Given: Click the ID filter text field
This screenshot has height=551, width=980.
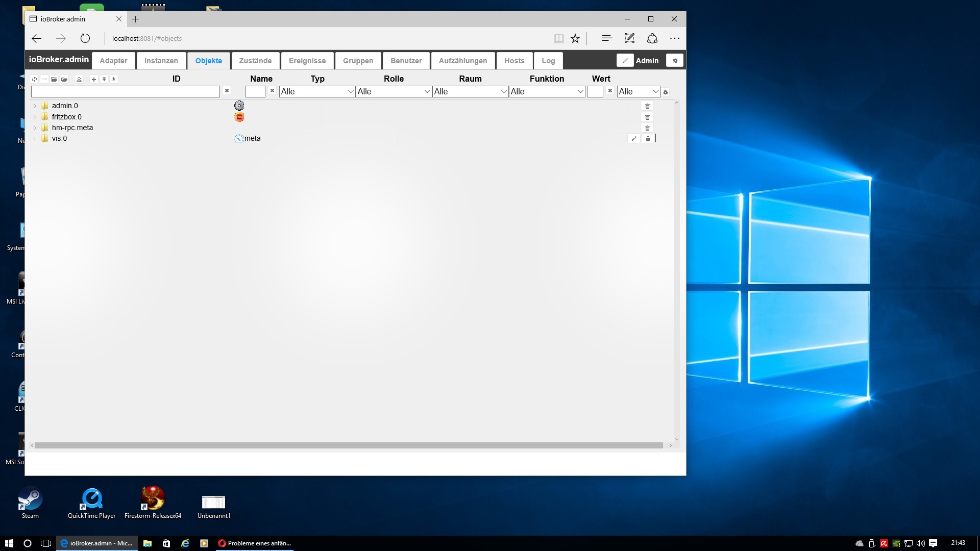Looking at the screenshot, I should point(126,91).
